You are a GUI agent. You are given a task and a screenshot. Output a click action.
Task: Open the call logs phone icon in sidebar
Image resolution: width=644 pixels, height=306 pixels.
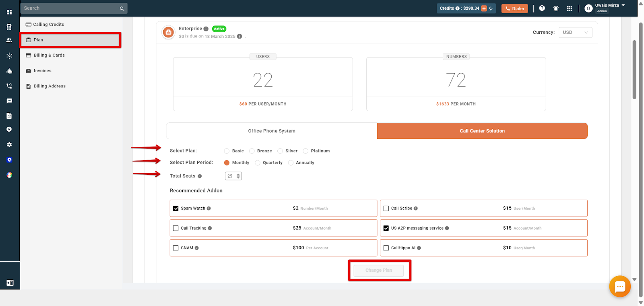click(9, 86)
